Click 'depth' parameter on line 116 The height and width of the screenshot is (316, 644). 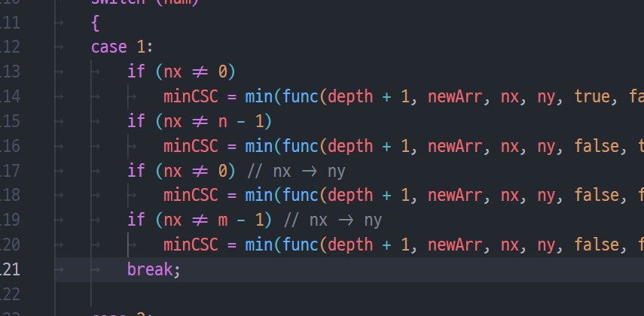click(x=350, y=146)
